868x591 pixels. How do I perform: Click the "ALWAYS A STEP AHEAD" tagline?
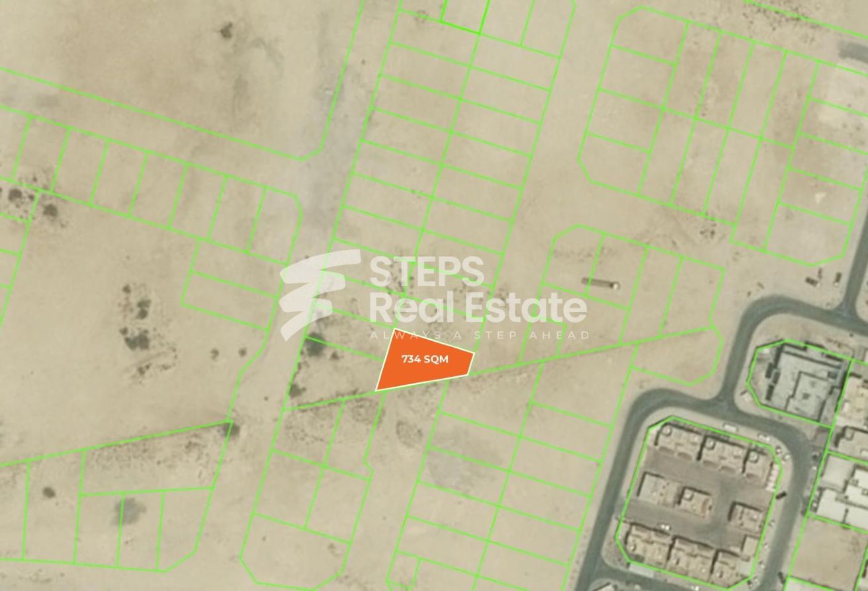click(479, 335)
